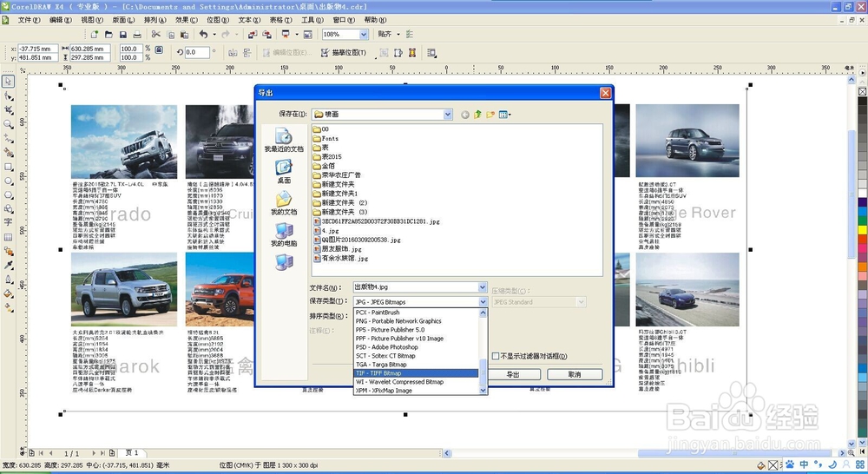Choose TIF - TIFF Bitmap in type list

tap(416, 373)
